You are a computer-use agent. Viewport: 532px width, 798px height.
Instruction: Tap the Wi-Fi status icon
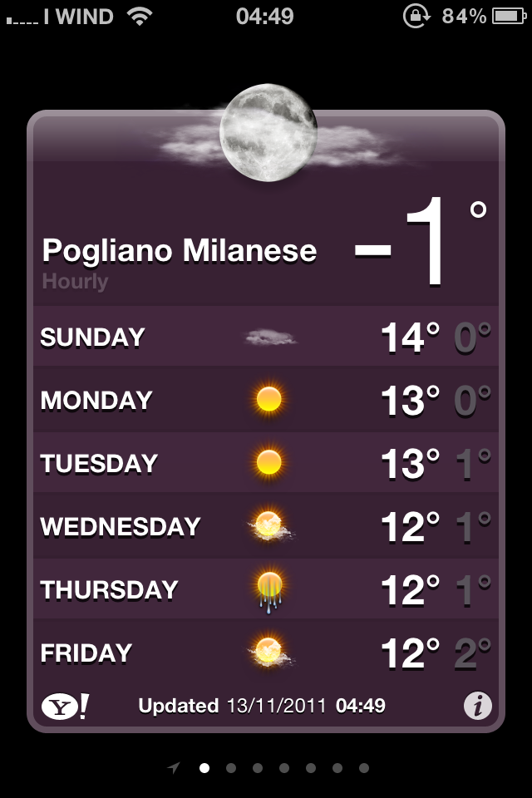click(x=140, y=17)
